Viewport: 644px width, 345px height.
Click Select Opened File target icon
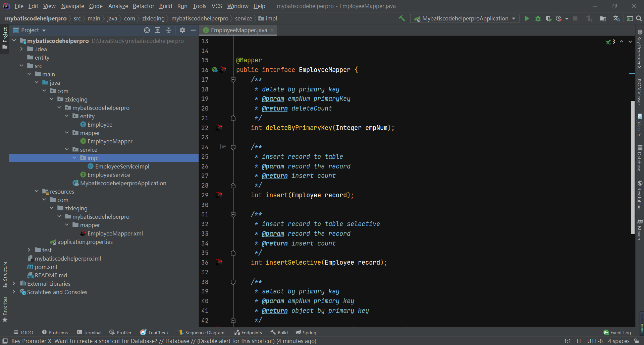click(147, 30)
